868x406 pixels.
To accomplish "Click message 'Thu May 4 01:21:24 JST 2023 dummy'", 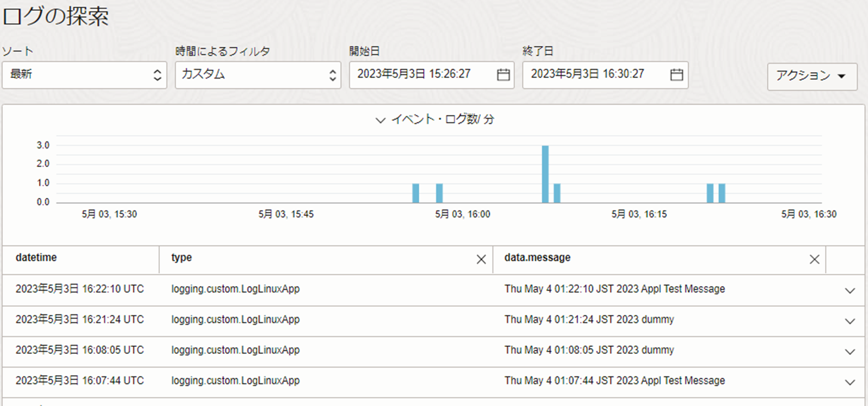I will coord(589,319).
